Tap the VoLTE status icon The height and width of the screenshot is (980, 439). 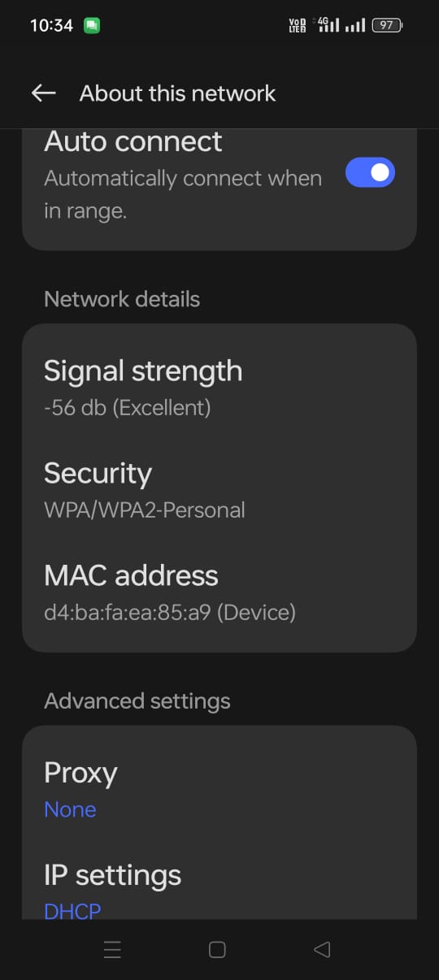298,25
